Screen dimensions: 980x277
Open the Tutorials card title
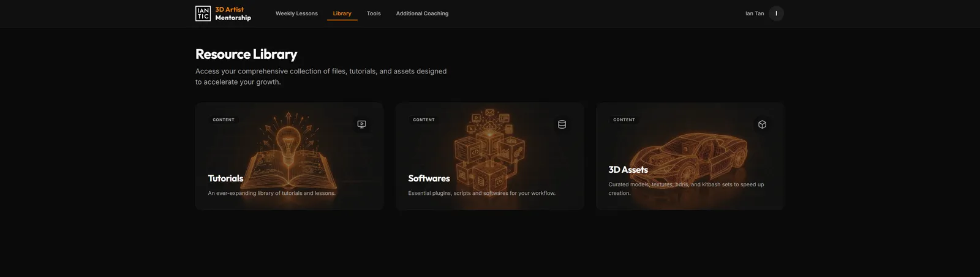(x=225, y=178)
